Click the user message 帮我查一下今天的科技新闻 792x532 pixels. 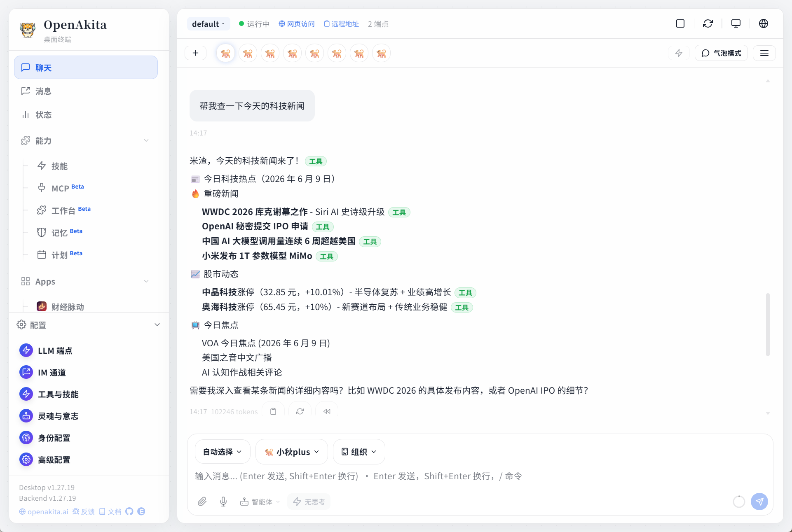(252, 106)
